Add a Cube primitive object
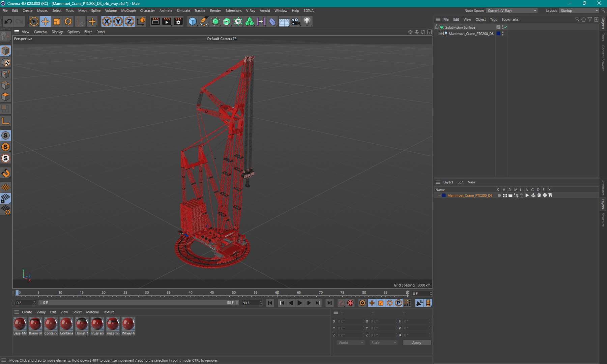Viewport: 607px width, 364px height. (x=193, y=22)
